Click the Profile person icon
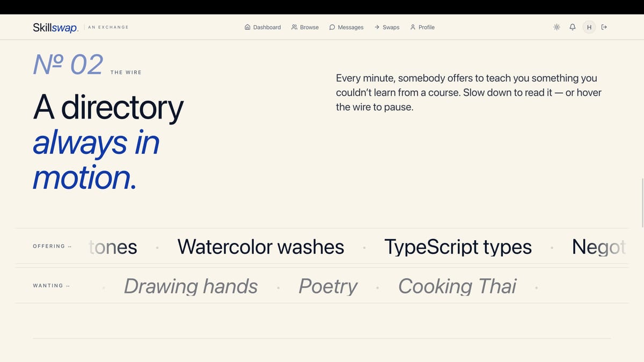 (x=413, y=27)
